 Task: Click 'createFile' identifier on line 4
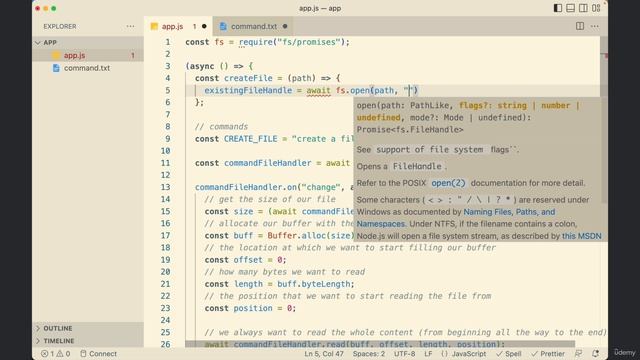pyautogui.click(x=248, y=78)
